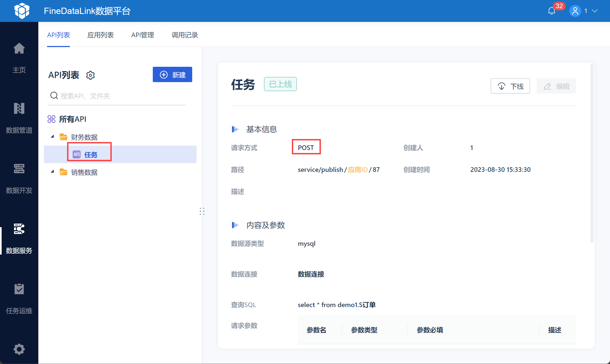Click the API badge icon beside 任务

point(77,154)
